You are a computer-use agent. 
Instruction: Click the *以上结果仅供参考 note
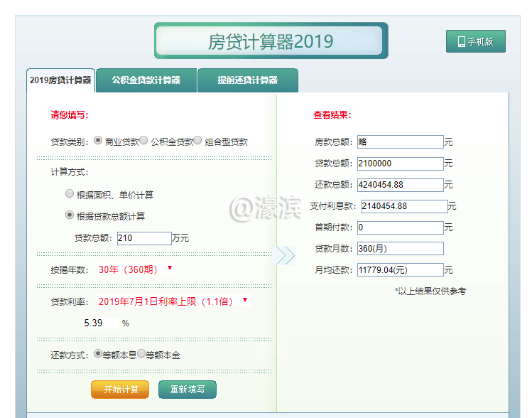tap(430, 291)
